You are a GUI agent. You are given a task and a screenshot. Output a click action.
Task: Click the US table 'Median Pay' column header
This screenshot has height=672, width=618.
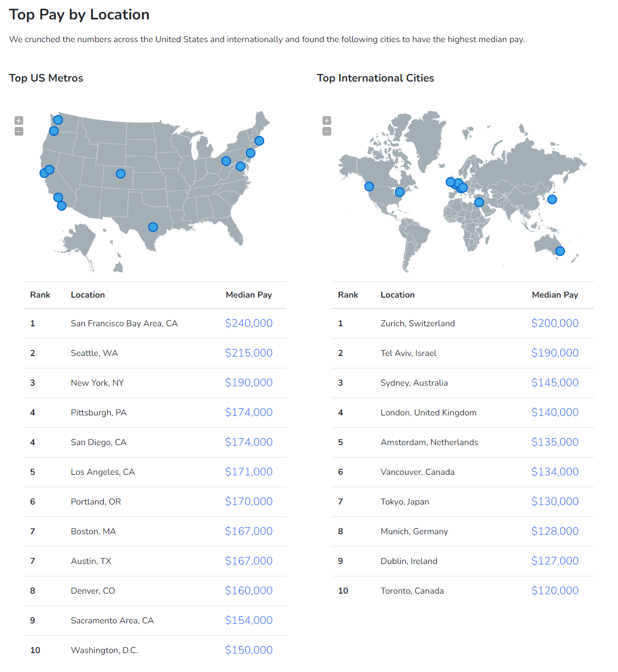point(249,294)
